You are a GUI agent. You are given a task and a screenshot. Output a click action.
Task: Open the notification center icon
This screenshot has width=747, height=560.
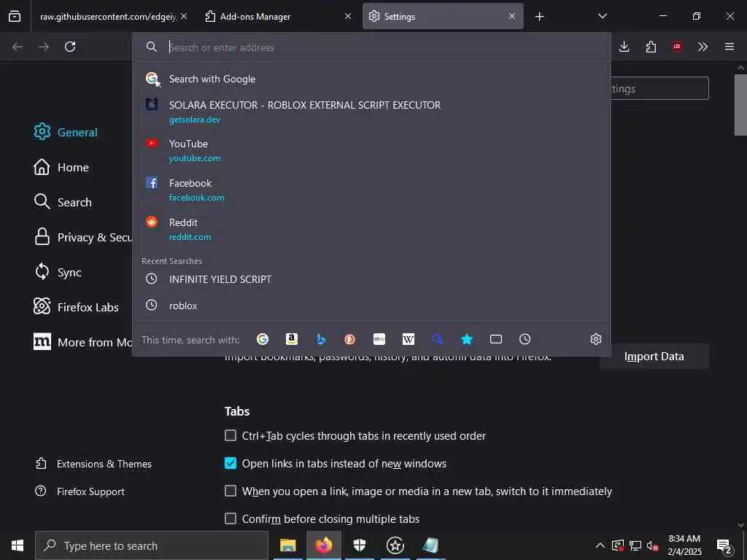(x=724, y=545)
